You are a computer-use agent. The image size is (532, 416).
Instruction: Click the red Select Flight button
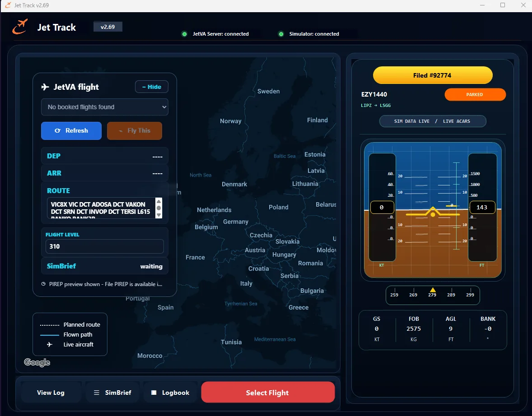[268, 393]
